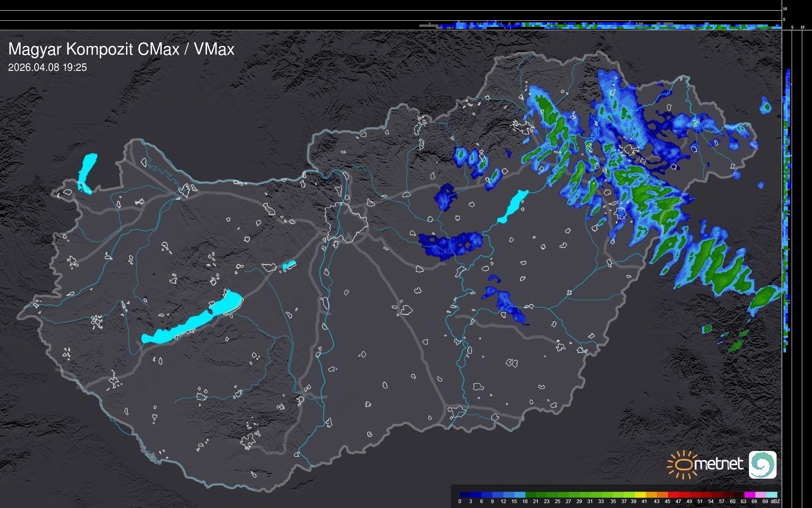812x508 pixels.
Task: Click the bright red 45 dBZ swatch
Action: pos(673,495)
